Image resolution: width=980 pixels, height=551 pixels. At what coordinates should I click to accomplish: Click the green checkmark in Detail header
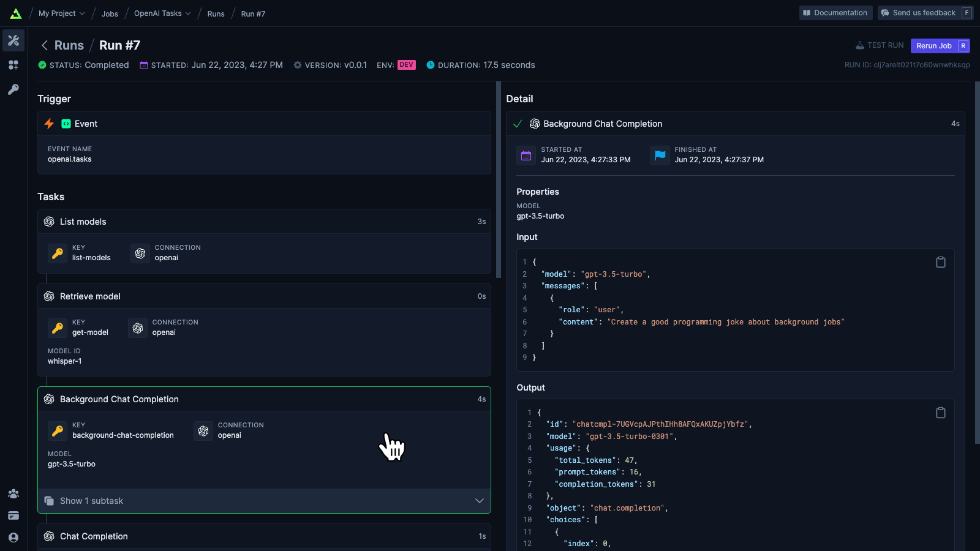pos(518,124)
